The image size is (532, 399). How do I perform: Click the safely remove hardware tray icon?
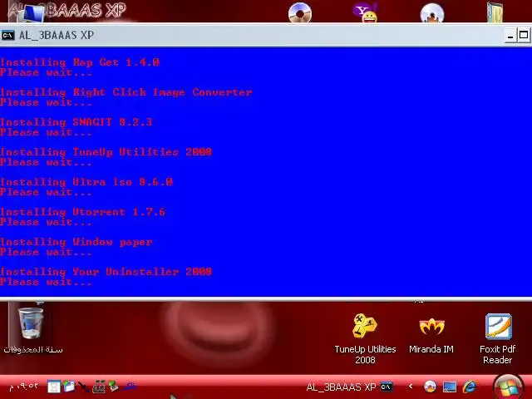[x=113, y=386]
